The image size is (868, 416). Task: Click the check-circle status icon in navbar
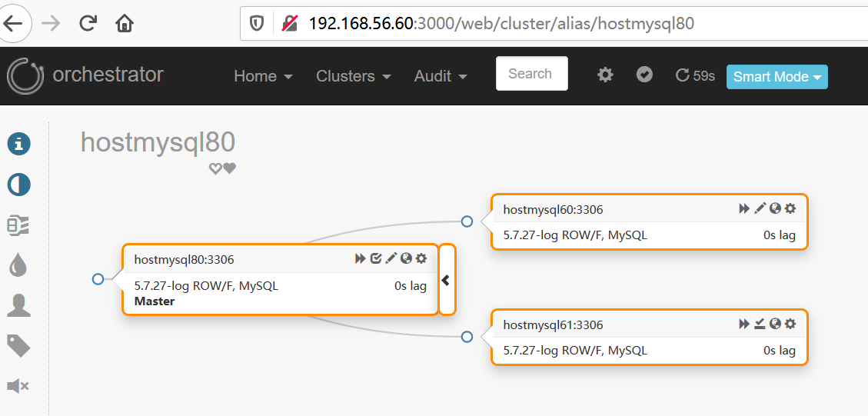pyautogui.click(x=644, y=75)
